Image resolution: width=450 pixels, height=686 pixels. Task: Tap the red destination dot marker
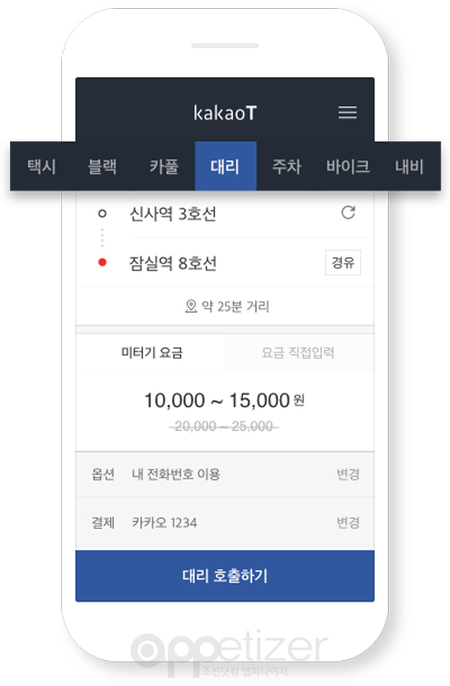click(102, 262)
